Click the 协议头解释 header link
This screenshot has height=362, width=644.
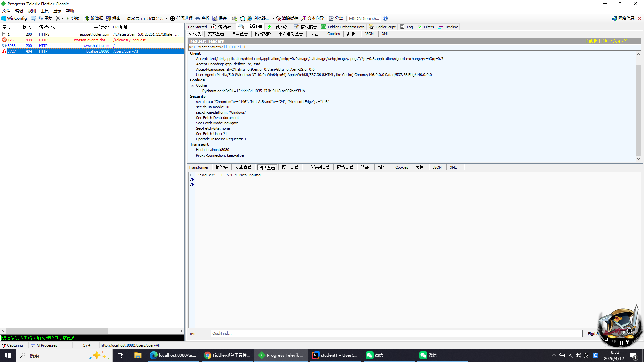615,41
